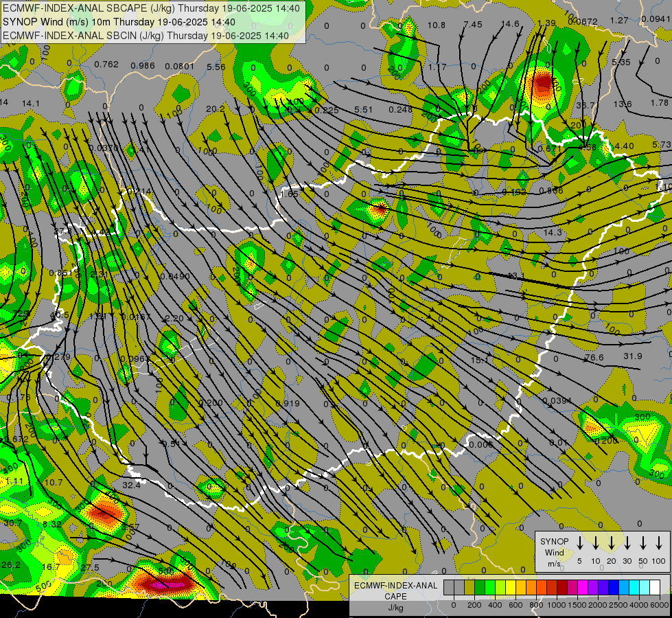
Task: Click the wind arrow above 50 m/s
Action: (x=643, y=543)
